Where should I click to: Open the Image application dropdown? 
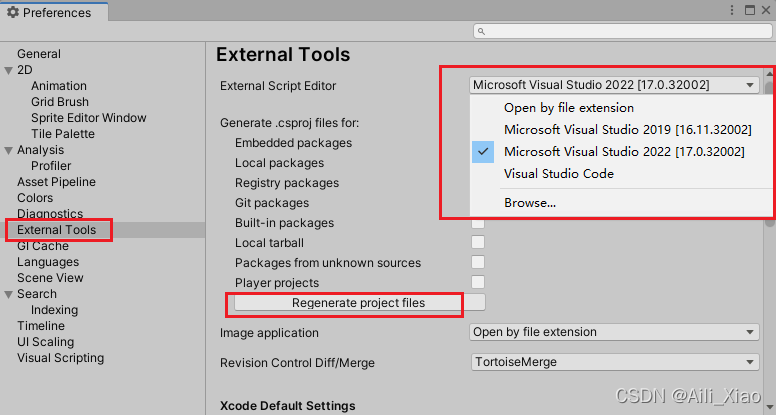point(614,332)
